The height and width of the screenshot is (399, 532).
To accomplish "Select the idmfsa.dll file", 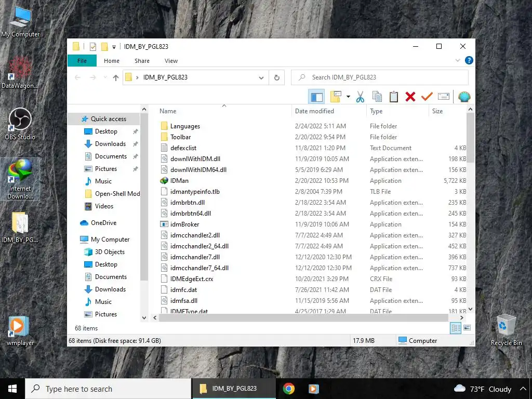I will (183, 301).
